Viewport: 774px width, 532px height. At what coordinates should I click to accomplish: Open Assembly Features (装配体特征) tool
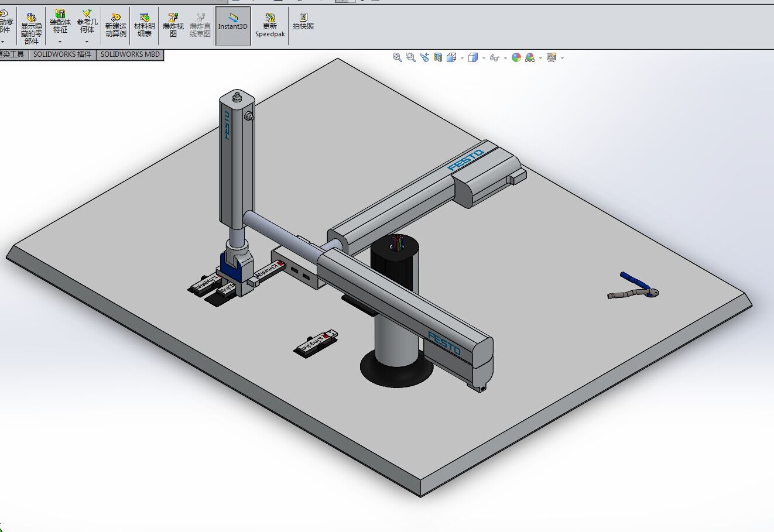[x=60, y=22]
